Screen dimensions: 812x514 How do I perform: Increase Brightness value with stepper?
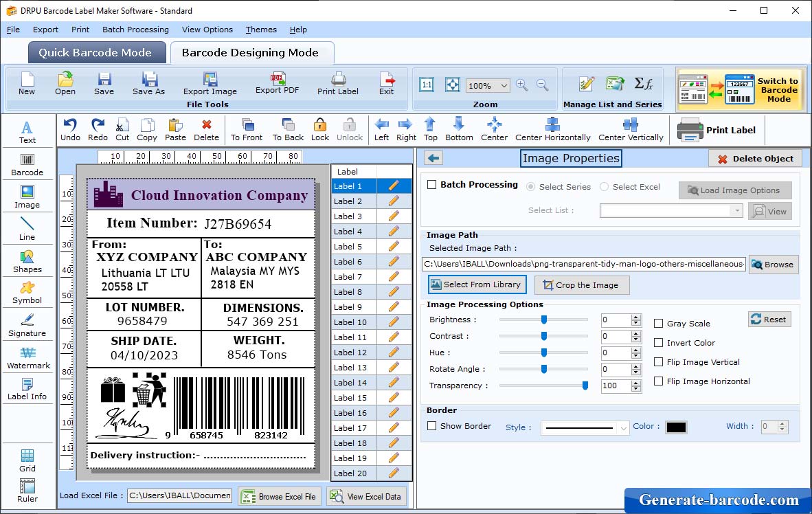[x=636, y=317]
